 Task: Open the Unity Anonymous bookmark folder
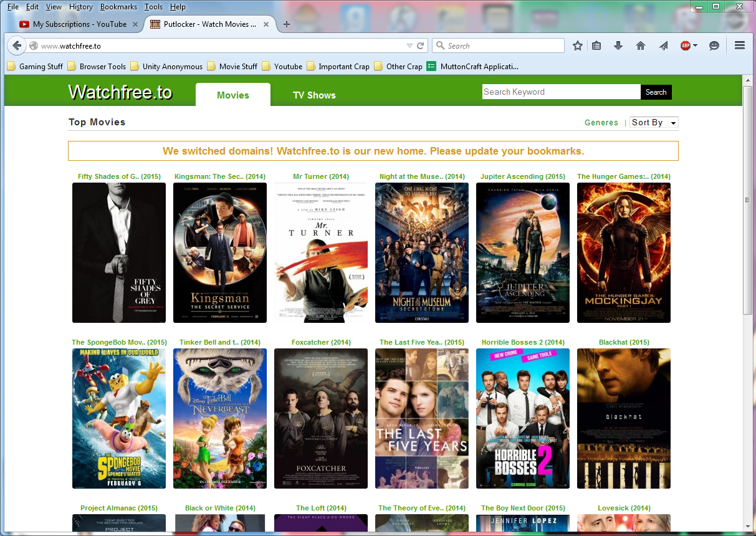[166, 66]
